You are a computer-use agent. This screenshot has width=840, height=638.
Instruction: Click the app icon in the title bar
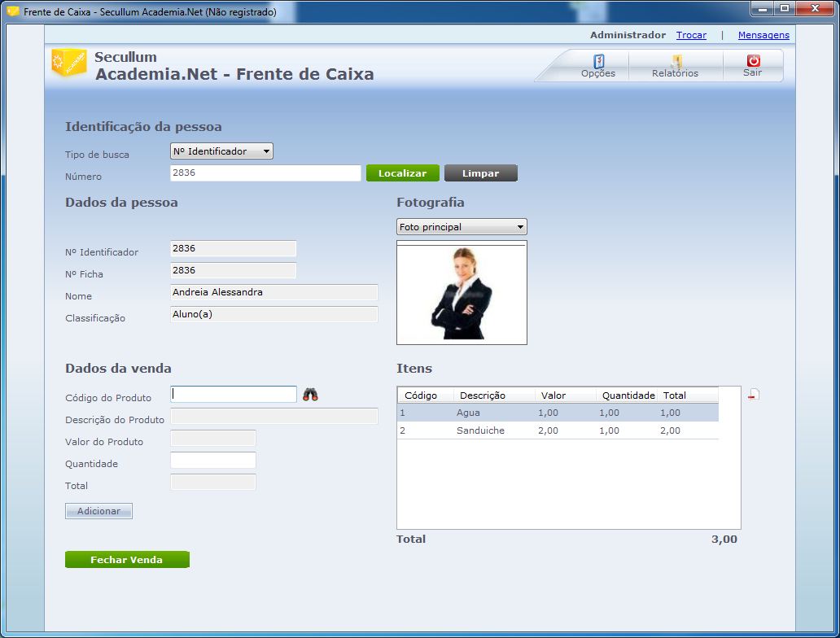tap(12, 11)
